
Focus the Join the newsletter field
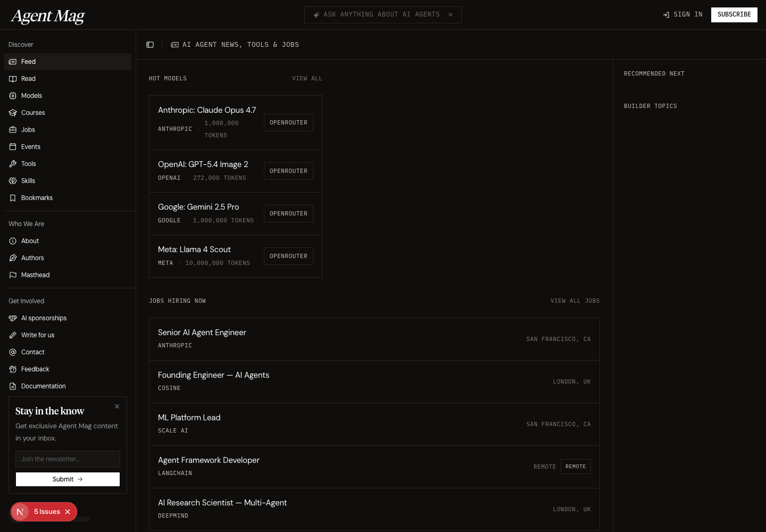tap(68, 459)
